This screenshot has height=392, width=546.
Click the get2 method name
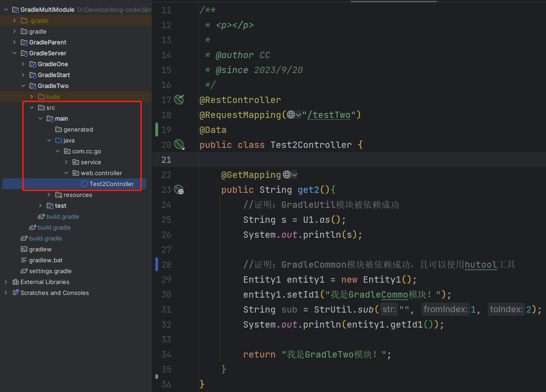pyautogui.click(x=308, y=190)
